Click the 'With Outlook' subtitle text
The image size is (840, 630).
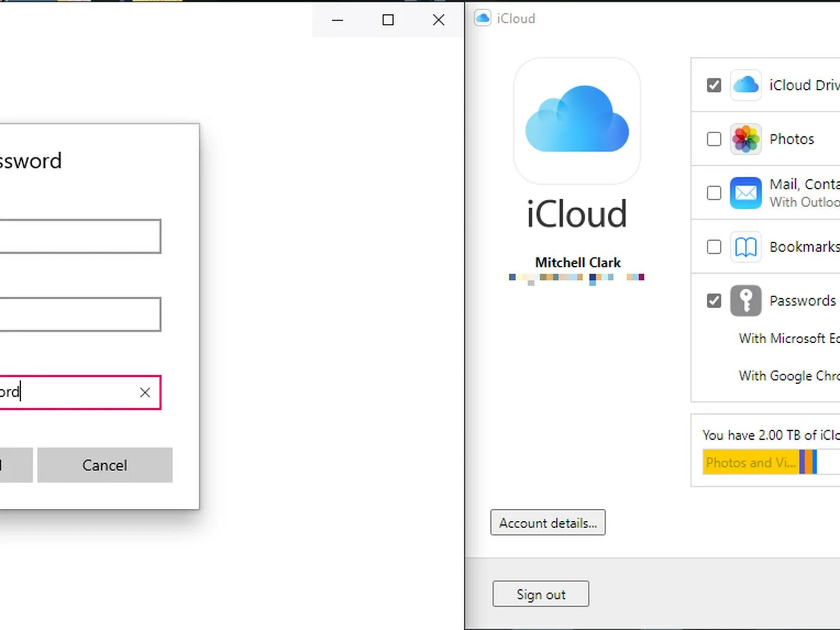[805, 202]
